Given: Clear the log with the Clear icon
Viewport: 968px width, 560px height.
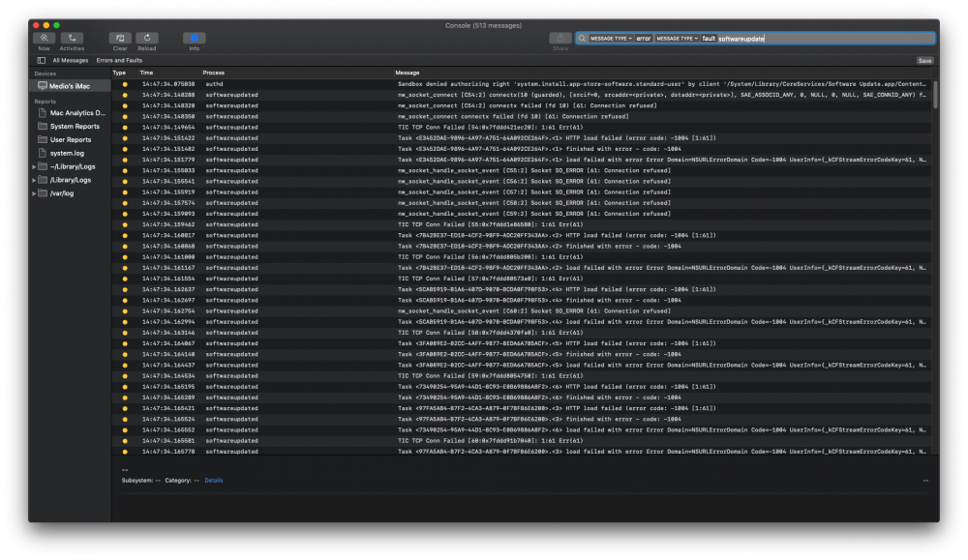Looking at the screenshot, I should click(x=120, y=39).
